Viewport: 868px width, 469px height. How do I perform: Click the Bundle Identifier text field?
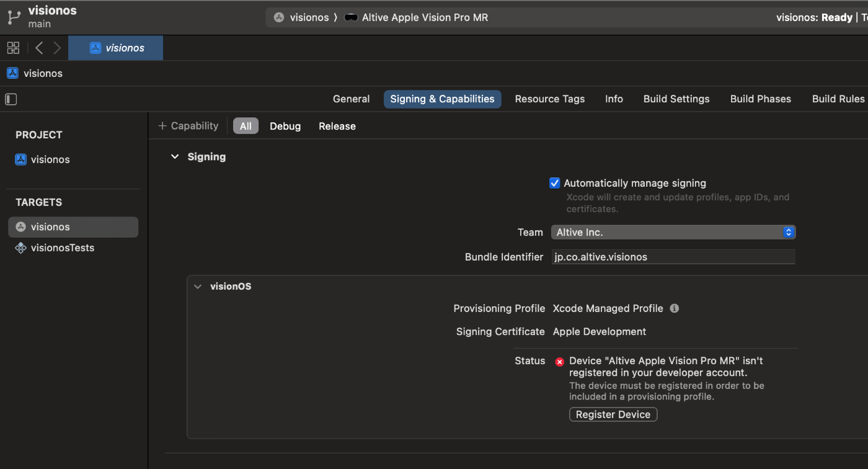[x=673, y=257]
